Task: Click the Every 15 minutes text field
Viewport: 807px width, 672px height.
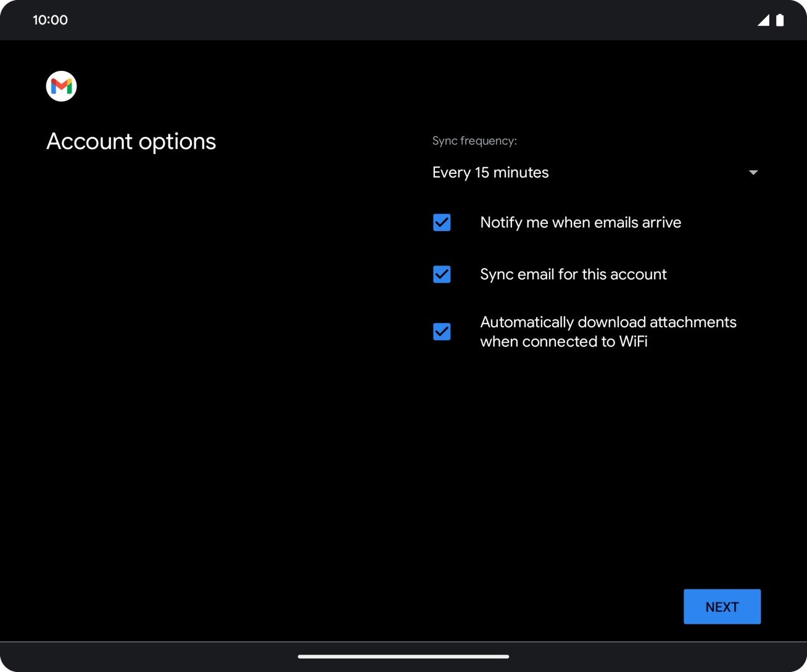Action: (x=490, y=173)
